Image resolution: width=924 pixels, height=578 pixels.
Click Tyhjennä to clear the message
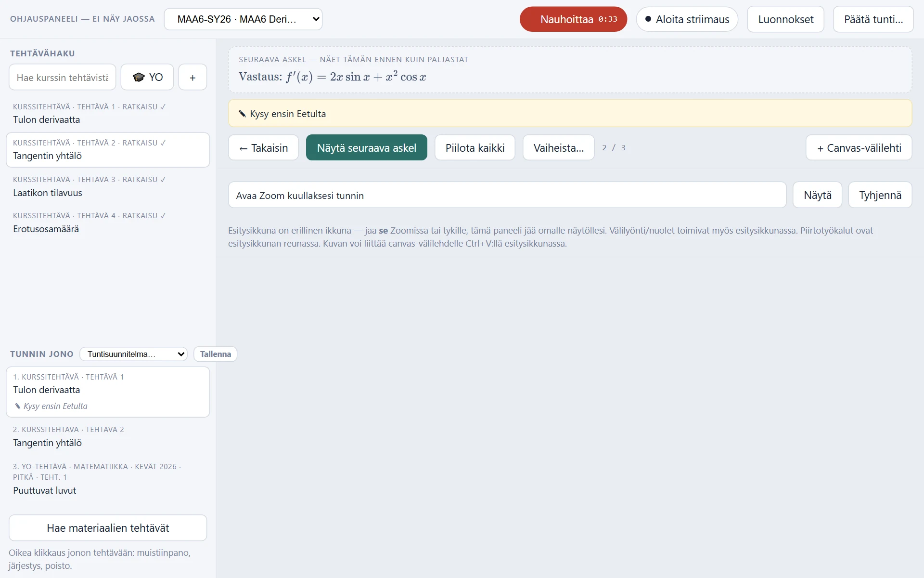click(880, 195)
